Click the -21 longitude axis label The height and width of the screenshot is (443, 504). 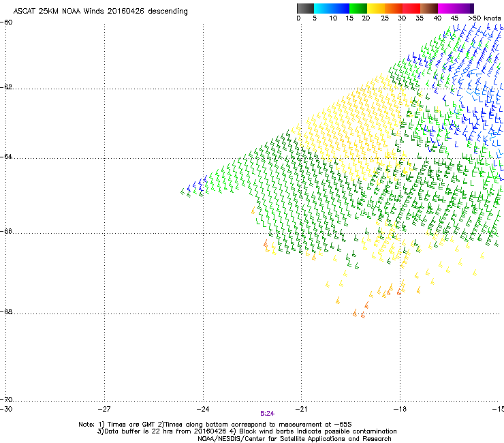point(302,409)
